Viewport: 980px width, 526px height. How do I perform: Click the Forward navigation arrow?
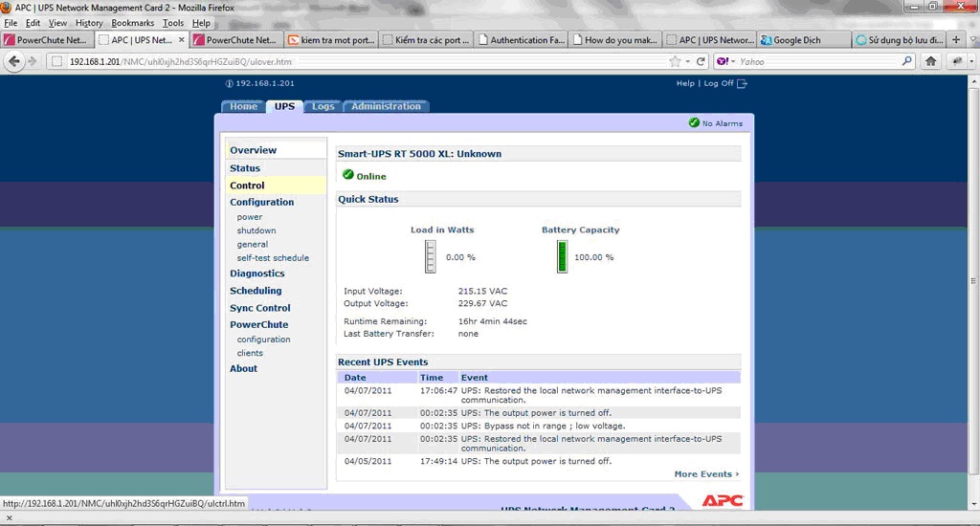(x=33, y=61)
